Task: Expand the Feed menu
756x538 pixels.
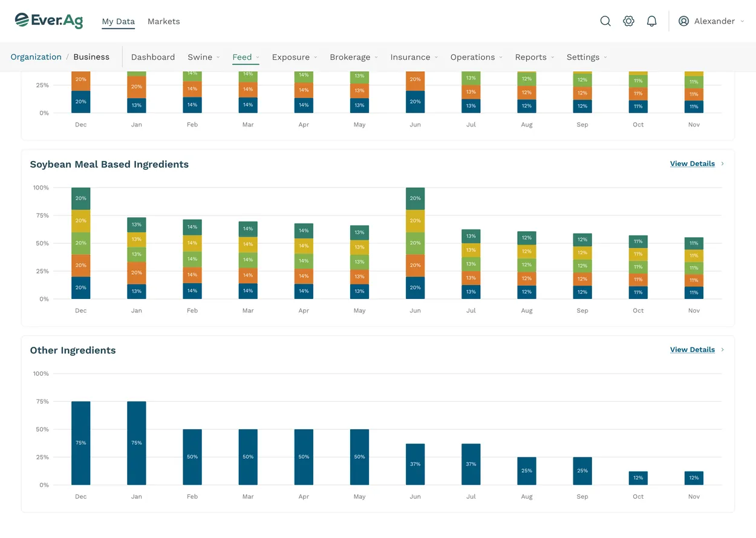Action: click(246, 57)
